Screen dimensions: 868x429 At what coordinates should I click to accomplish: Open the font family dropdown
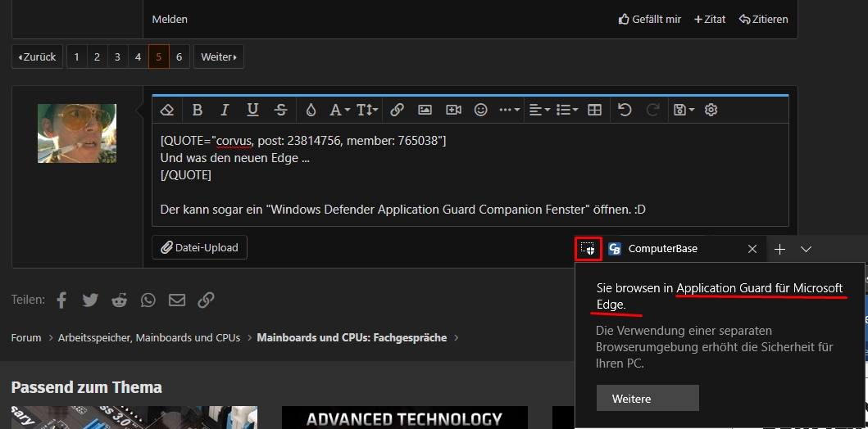pyautogui.click(x=339, y=110)
